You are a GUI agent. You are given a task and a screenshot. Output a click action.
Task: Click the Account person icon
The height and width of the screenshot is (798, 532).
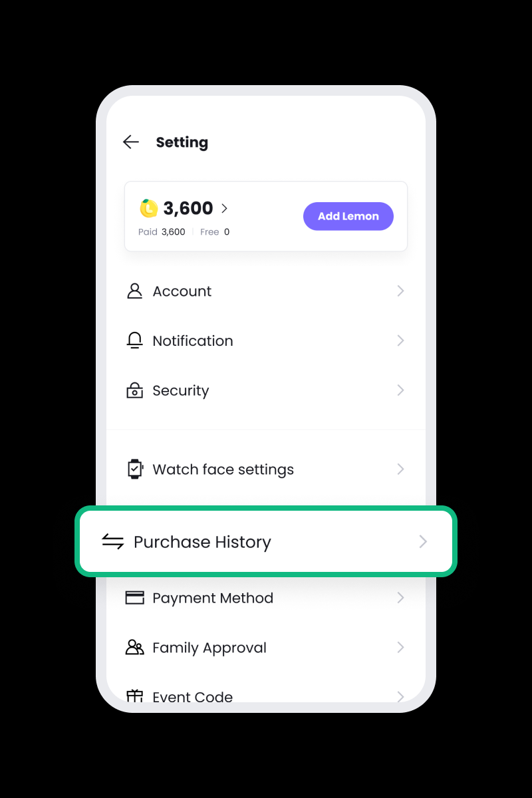[x=134, y=291]
